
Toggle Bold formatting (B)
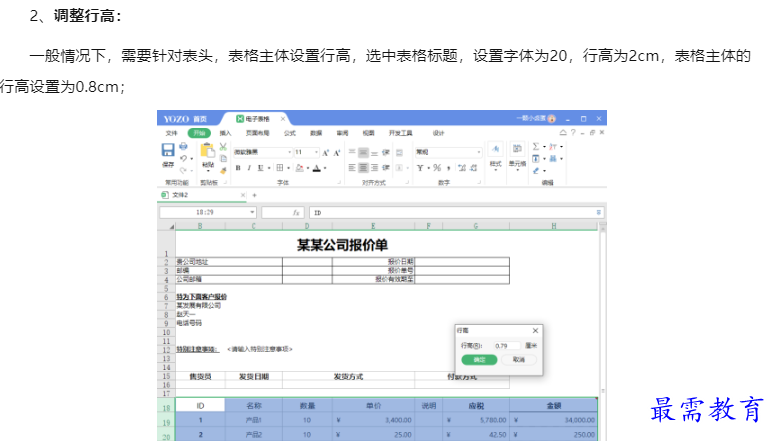coord(238,168)
